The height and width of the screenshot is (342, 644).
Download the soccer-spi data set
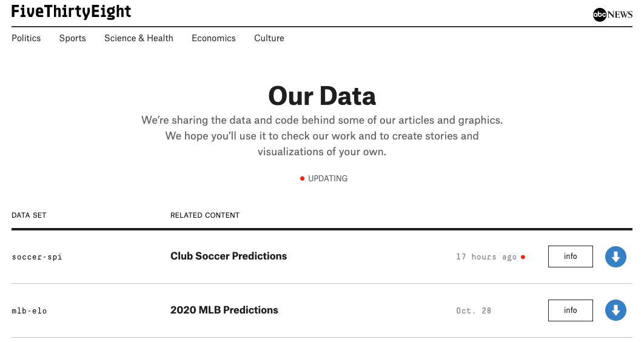point(615,257)
